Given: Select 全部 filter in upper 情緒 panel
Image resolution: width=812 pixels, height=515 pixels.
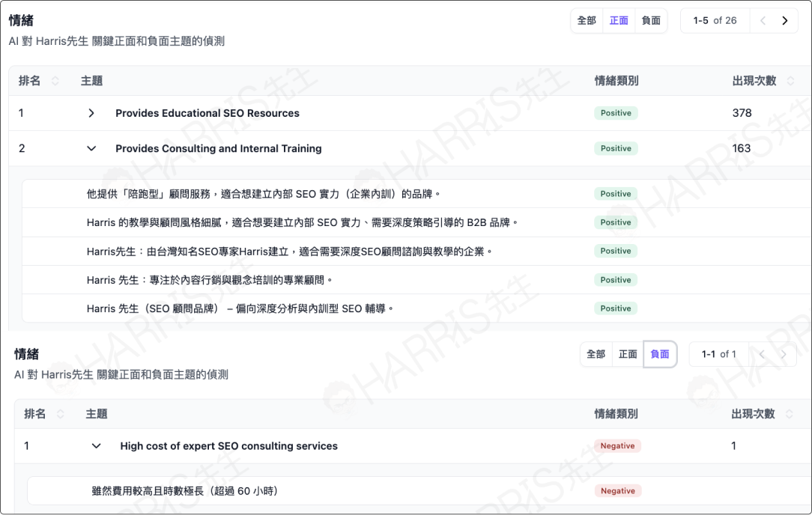Looking at the screenshot, I should tap(587, 21).
